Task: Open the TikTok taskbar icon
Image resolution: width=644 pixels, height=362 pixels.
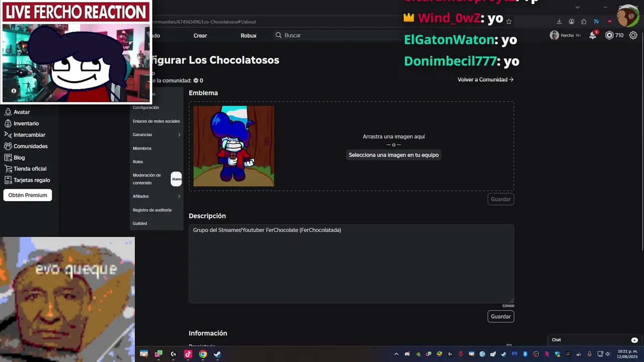Action: pyautogui.click(x=188, y=354)
